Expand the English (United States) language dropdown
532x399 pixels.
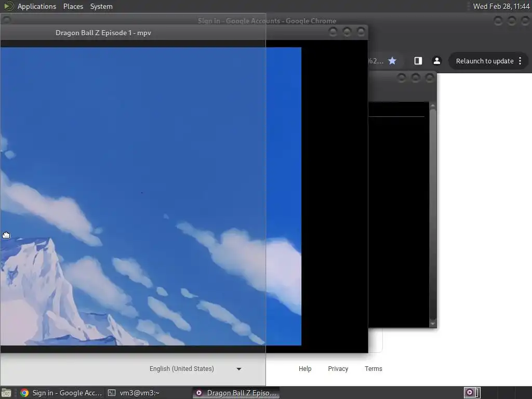(x=195, y=369)
